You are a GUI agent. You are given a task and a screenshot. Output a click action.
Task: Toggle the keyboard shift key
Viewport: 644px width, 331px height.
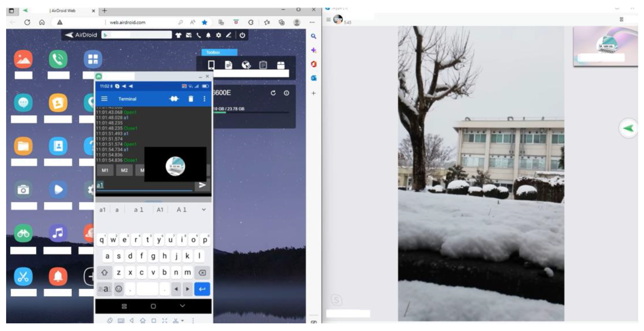point(105,272)
